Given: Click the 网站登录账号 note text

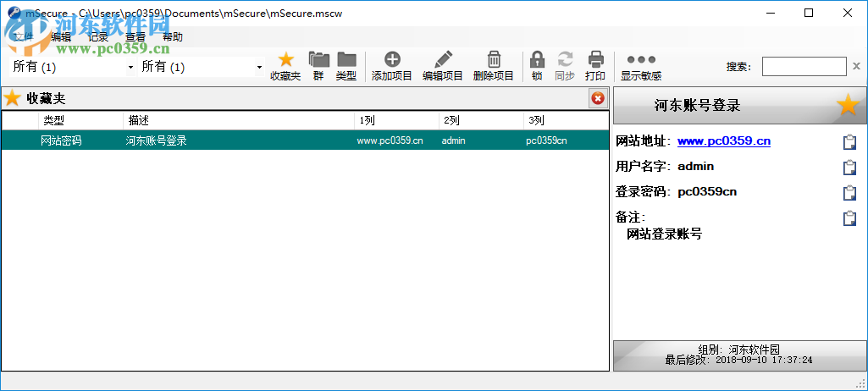Looking at the screenshot, I should point(664,234).
